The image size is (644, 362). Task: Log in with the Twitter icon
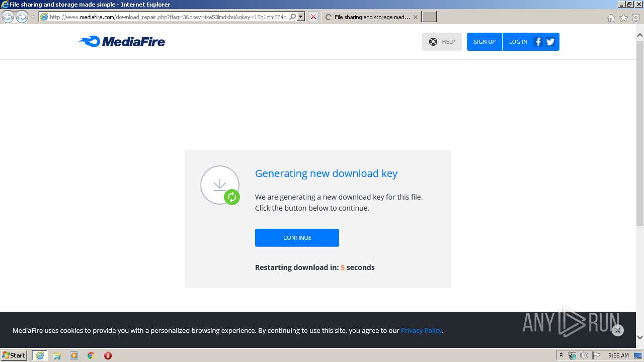click(x=550, y=42)
